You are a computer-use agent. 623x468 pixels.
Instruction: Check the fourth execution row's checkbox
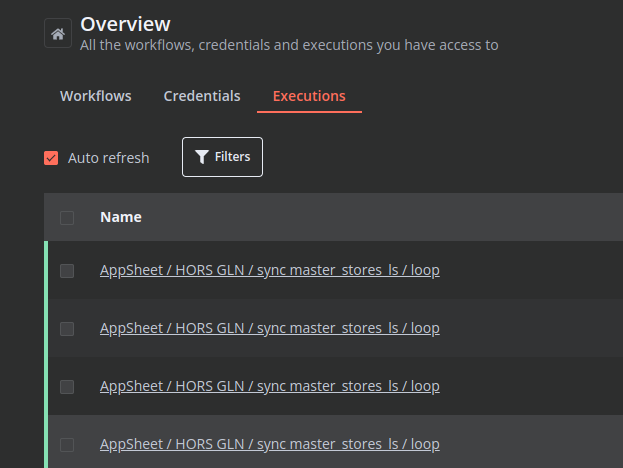pos(67,445)
